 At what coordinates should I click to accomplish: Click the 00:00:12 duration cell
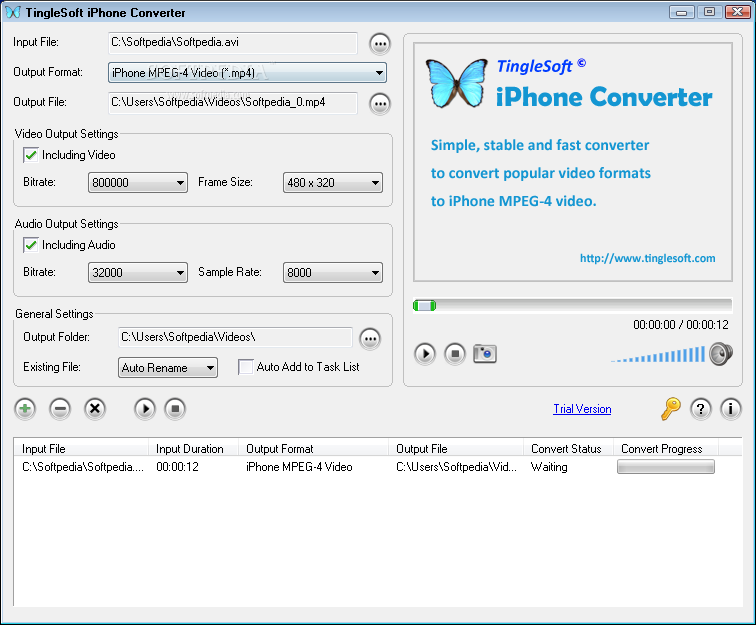coord(177,467)
